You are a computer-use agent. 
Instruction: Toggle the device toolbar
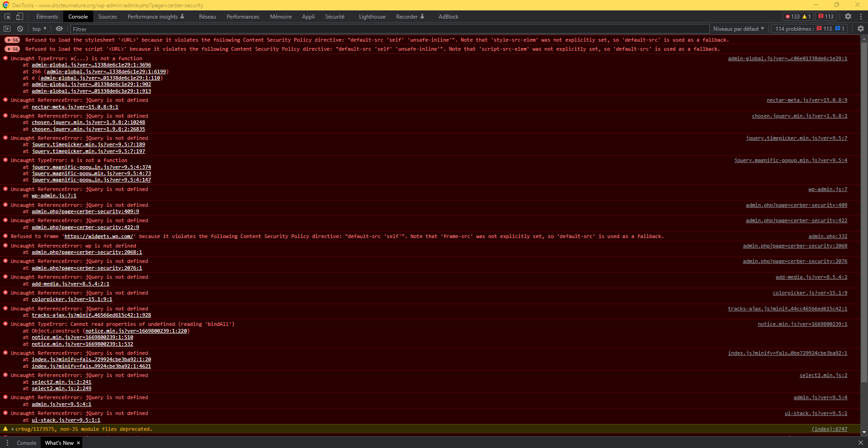19,16
